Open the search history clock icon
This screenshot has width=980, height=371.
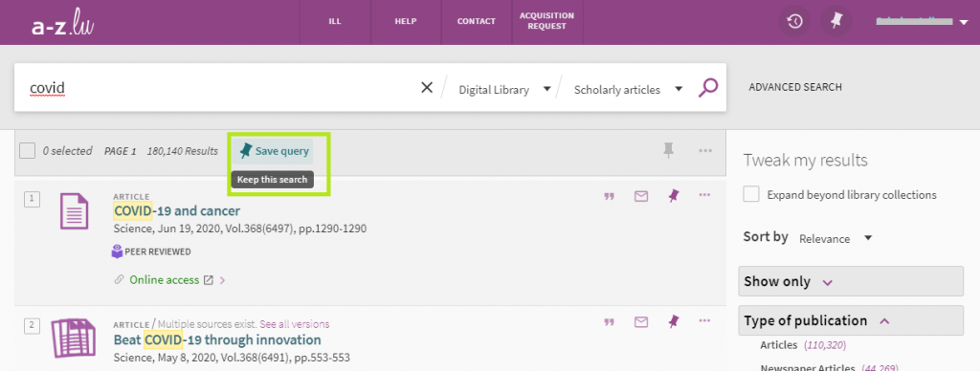coord(794,22)
